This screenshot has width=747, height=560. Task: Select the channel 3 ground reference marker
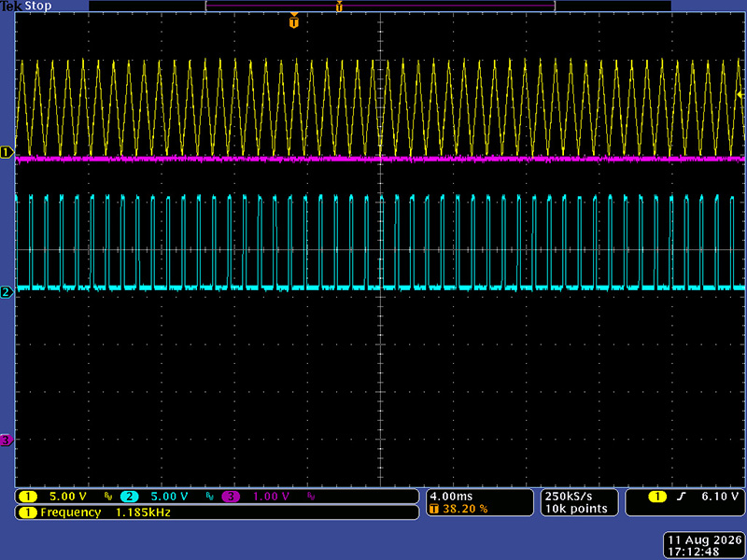pos(7,440)
